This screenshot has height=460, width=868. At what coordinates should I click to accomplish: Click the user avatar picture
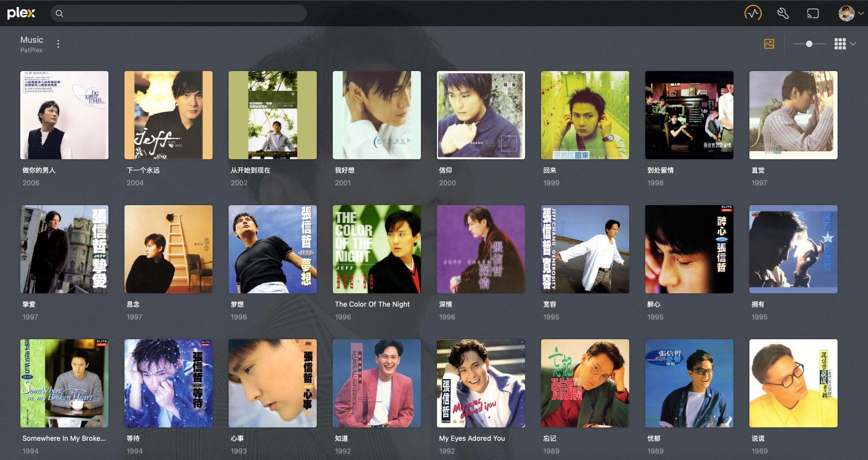(x=846, y=13)
